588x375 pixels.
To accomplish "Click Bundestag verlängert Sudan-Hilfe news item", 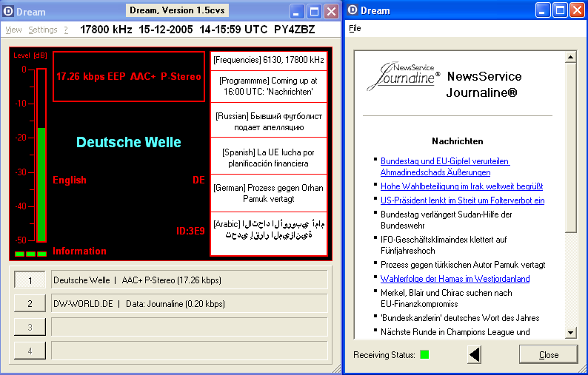I will click(447, 220).
